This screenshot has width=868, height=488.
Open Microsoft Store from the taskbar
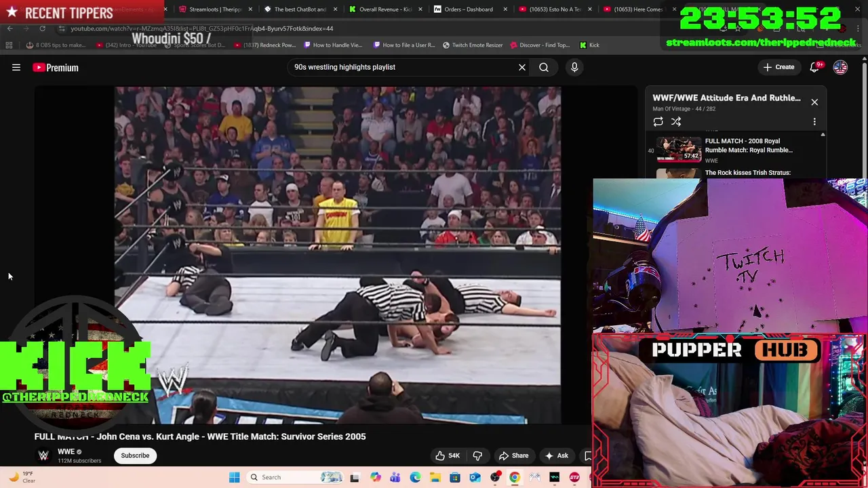(455, 477)
